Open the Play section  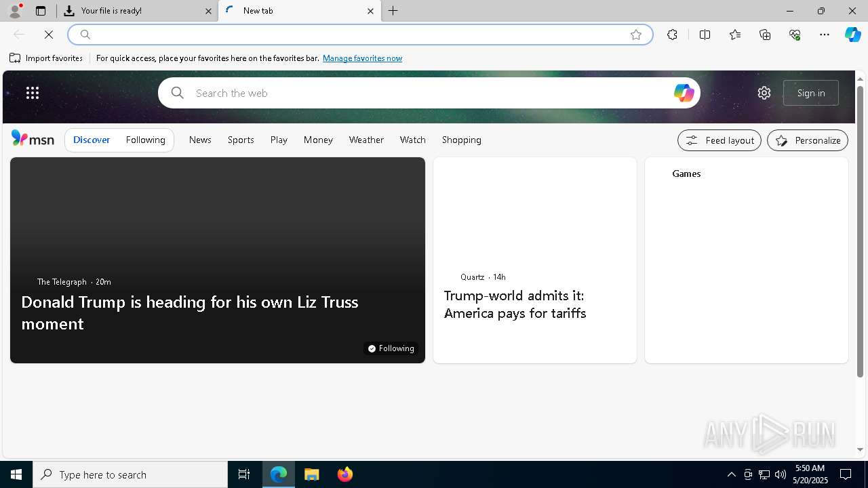click(x=279, y=140)
